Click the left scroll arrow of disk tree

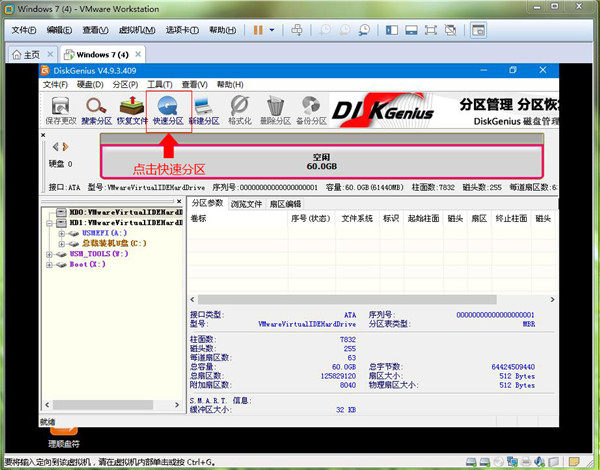click(47, 405)
